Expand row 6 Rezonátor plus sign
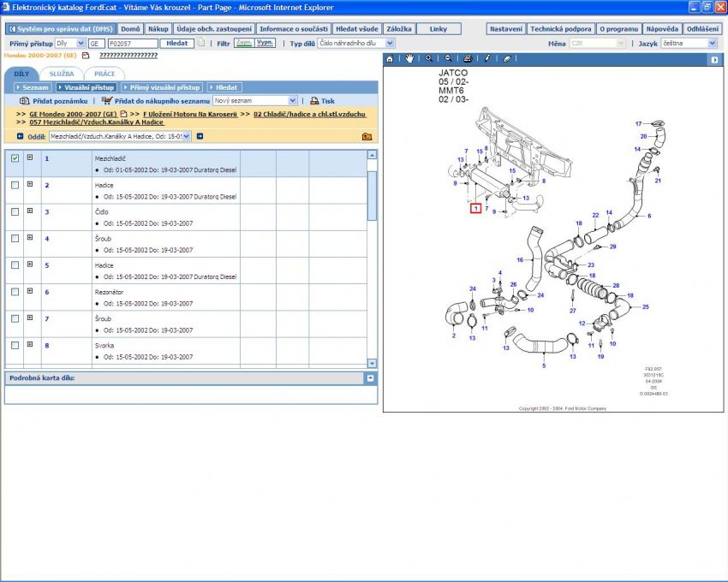Image resolution: width=728 pixels, height=582 pixels. [x=30, y=291]
